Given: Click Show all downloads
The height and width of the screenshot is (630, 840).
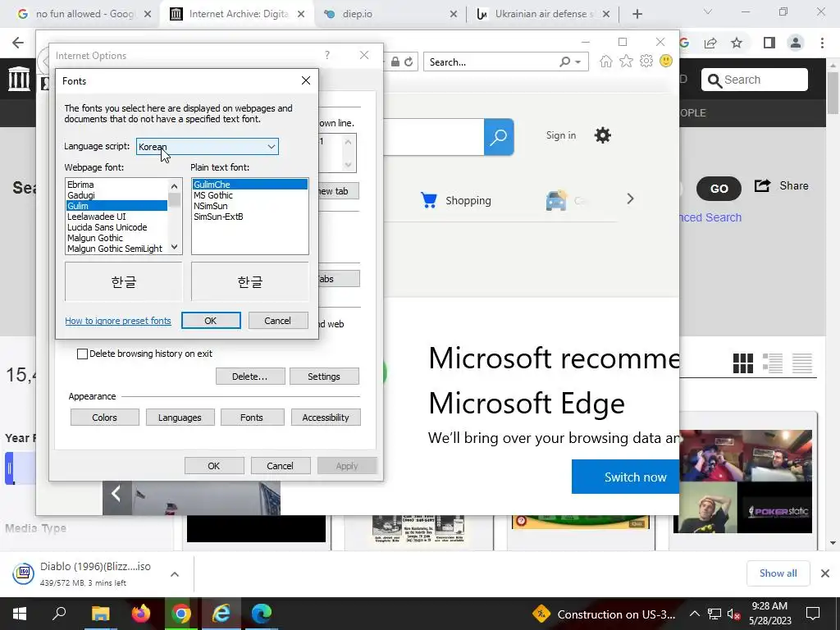Looking at the screenshot, I should [x=778, y=573].
